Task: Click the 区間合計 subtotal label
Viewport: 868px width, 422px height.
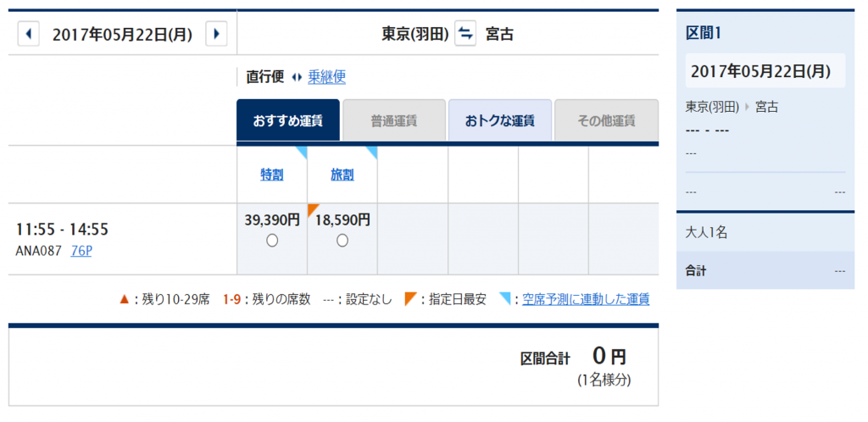Action: 545,358
